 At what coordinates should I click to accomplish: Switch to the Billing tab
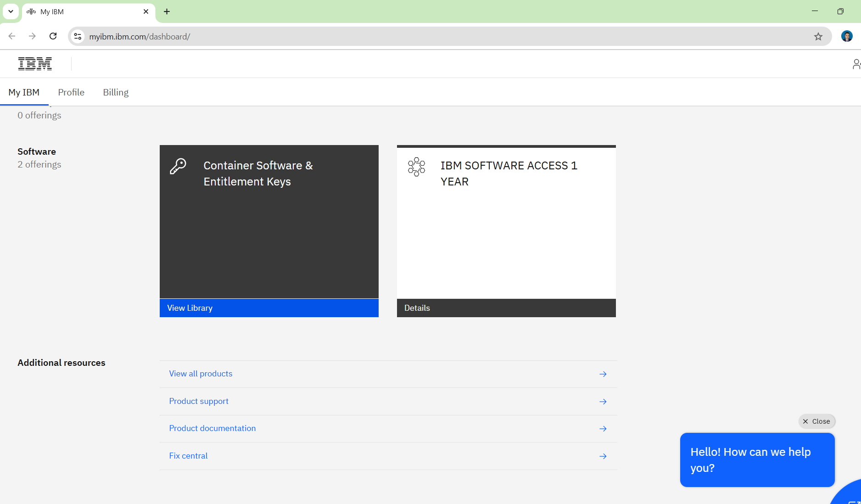point(116,92)
